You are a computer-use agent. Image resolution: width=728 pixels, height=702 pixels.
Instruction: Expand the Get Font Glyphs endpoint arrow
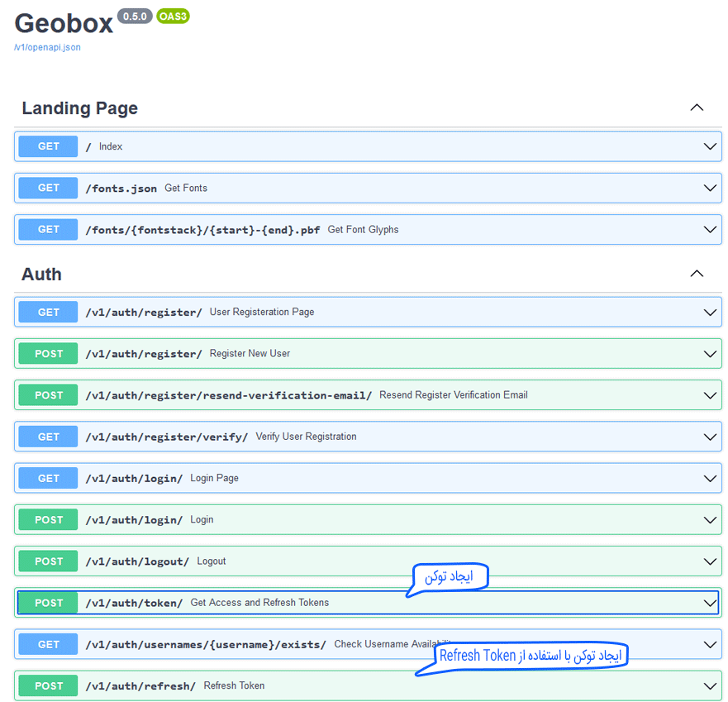click(x=710, y=229)
